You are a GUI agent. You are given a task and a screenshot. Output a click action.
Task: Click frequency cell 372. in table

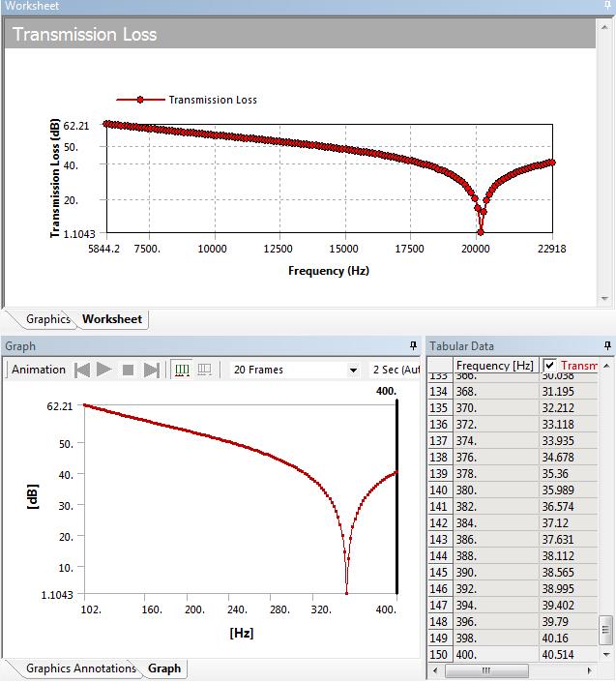pyautogui.click(x=496, y=425)
